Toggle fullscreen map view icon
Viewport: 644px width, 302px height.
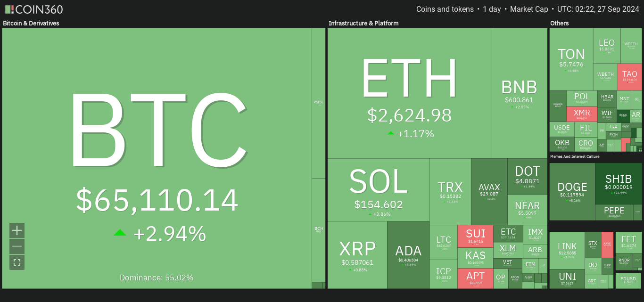[x=17, y=262]
